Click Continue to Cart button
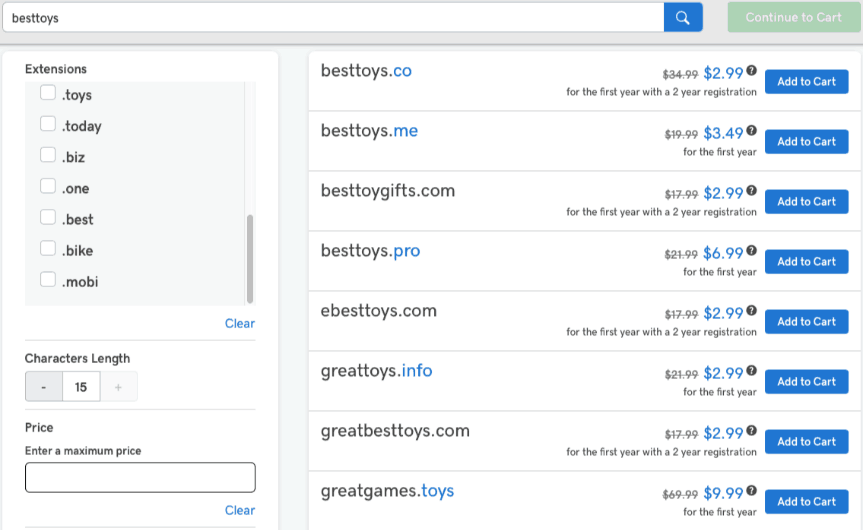 click(x=794, y=17)
